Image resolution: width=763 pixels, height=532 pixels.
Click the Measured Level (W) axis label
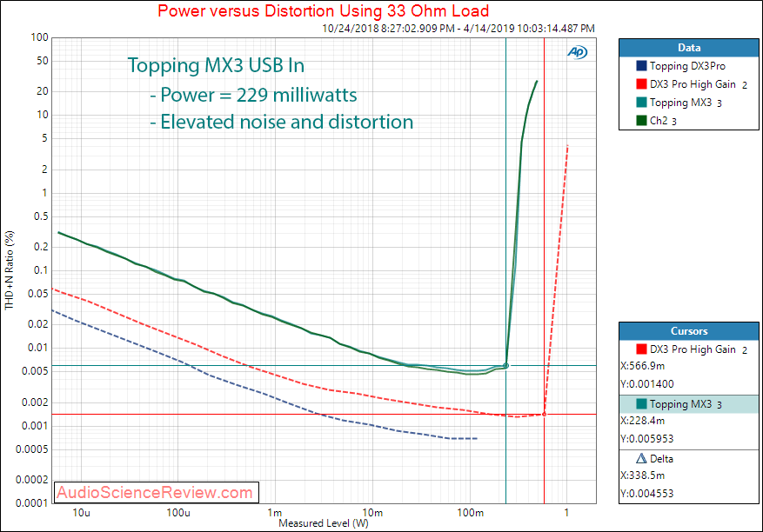[x=323, y=523]
